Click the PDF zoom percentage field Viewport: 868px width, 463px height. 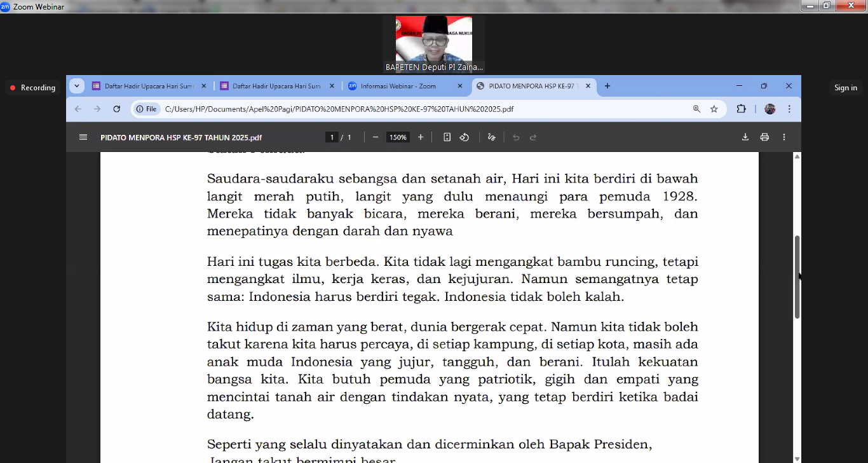coord(398,137)
